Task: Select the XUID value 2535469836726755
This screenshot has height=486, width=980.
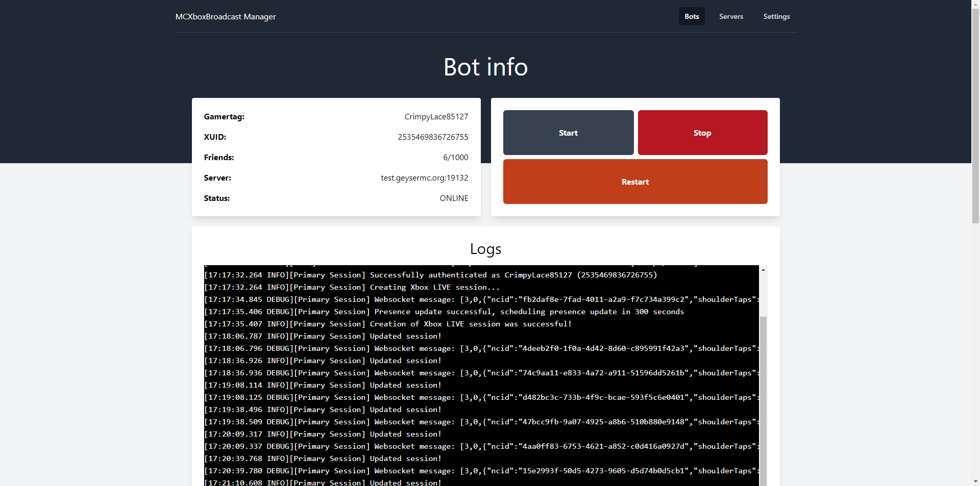Action: [x=433, y=137]
